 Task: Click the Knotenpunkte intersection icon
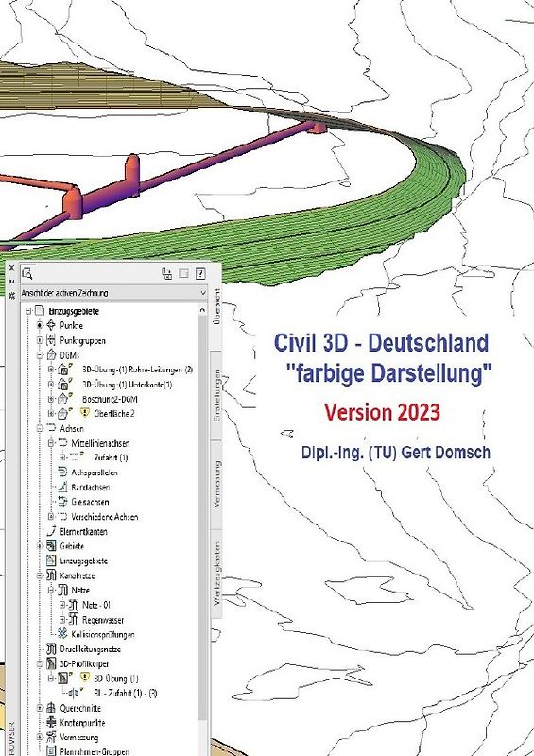[x=51, y=722]
